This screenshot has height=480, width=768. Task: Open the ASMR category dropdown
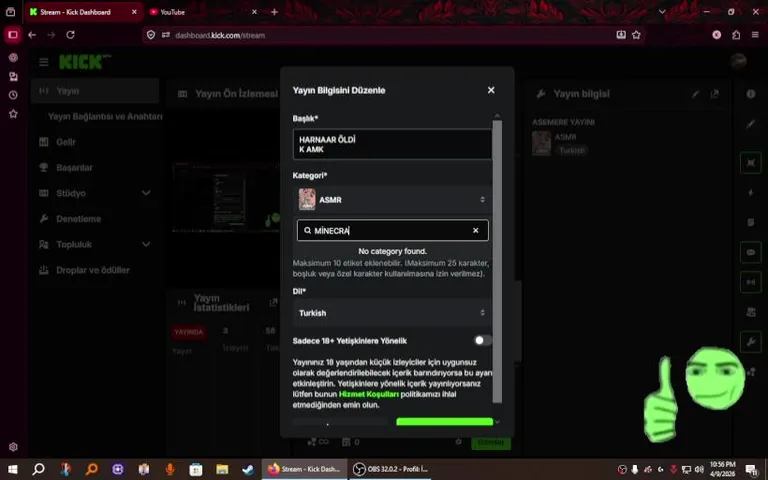(x=392, y=199)
